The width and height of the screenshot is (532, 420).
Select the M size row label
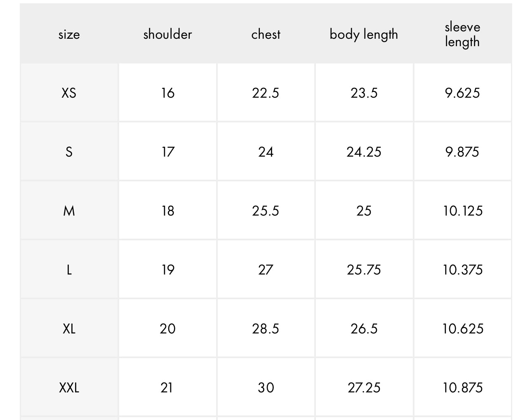69,211
